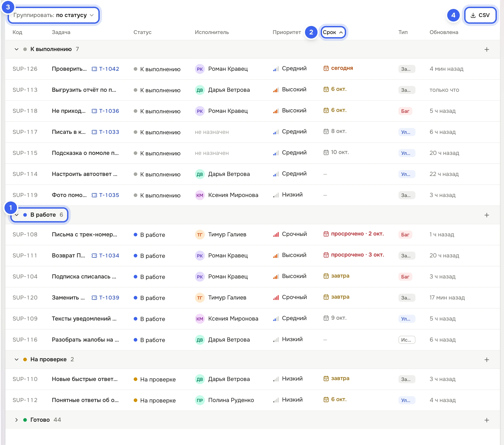Export the list with CSV button
The height and width of the screenshot is (445, 504).
[480, 15]
